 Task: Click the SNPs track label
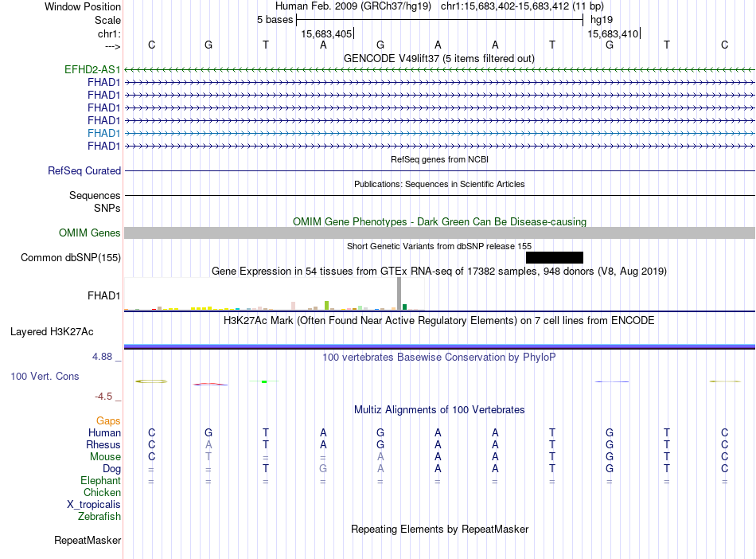[107, 208]
